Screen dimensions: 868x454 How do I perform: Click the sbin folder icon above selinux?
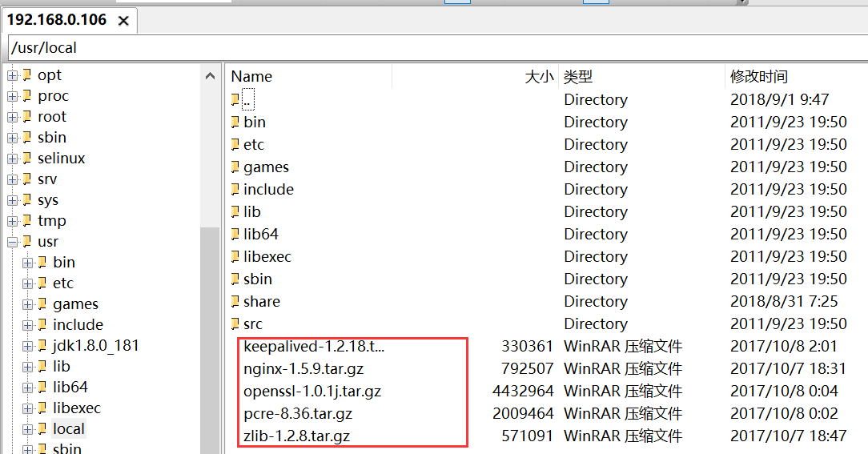tap(26, 137)
